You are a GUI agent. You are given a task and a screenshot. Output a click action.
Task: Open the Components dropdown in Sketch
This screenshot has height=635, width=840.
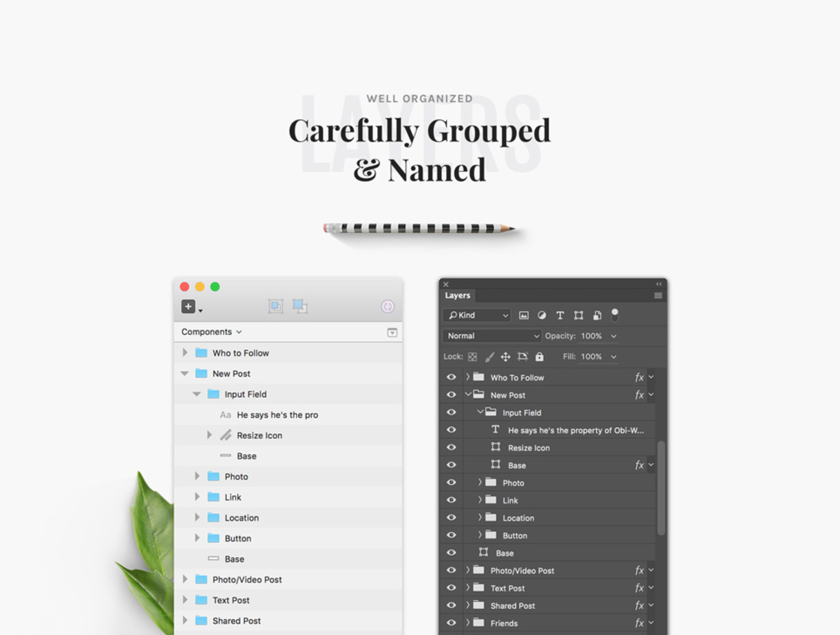coord(212,332)
